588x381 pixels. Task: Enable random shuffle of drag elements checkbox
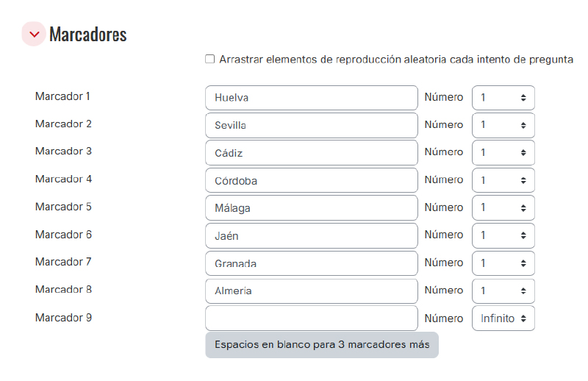[210, 60]
